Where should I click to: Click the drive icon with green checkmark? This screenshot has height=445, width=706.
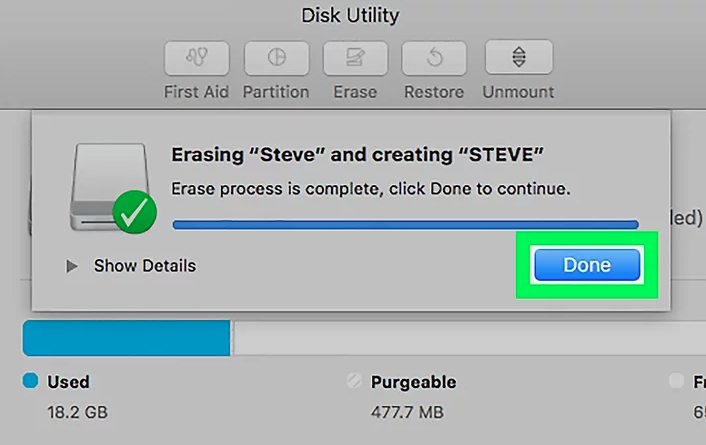pyautogui.click(x=113, y=188)
